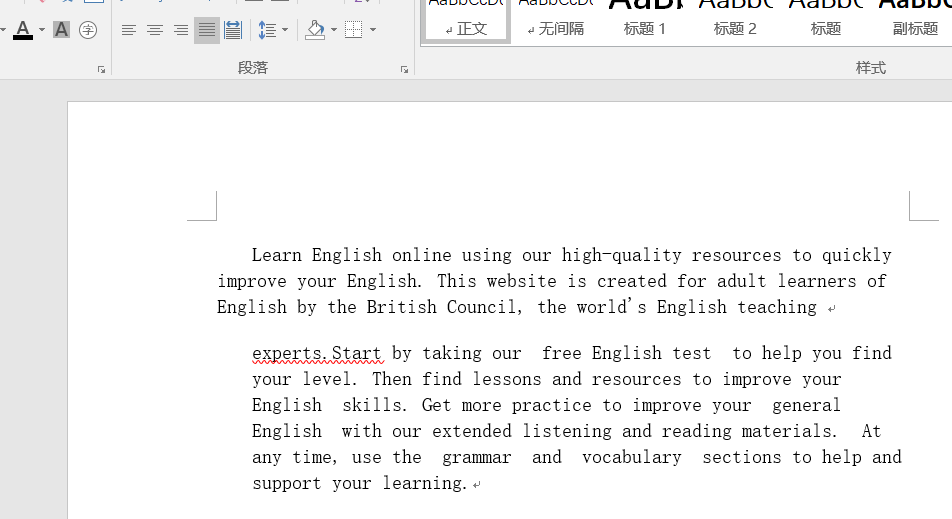Click the word "Council," in the text

point(484,307)
